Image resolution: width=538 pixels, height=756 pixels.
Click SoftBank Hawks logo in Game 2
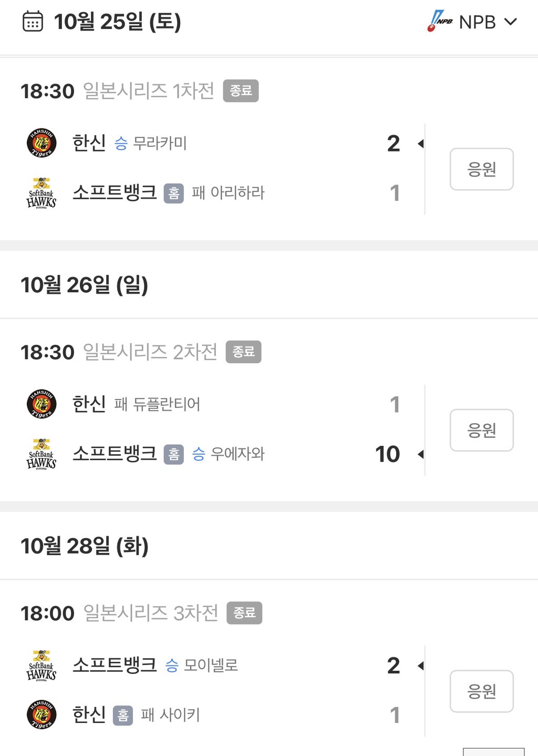(x=42, y=454)
